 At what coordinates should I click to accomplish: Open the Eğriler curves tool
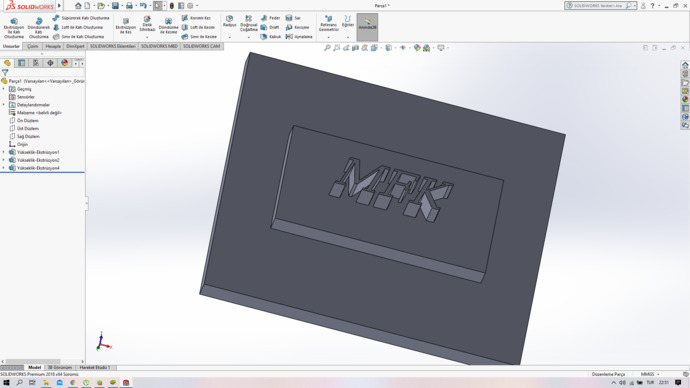(x=348, y=21)
